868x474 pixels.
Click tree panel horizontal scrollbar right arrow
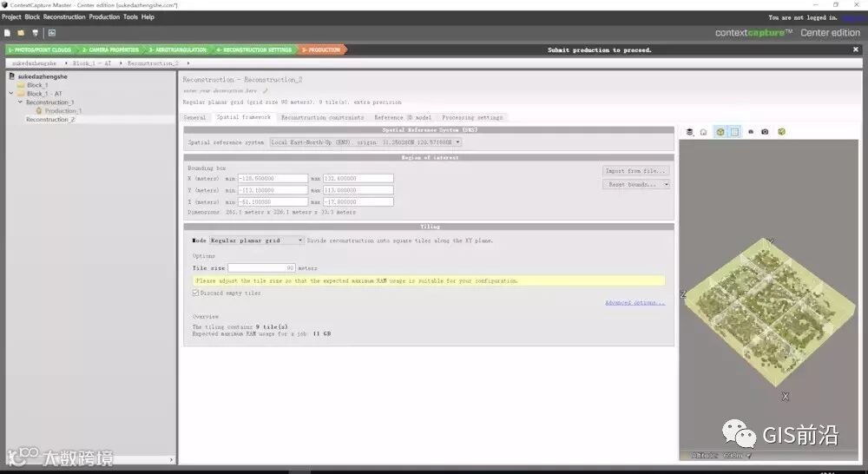[171, 459]
